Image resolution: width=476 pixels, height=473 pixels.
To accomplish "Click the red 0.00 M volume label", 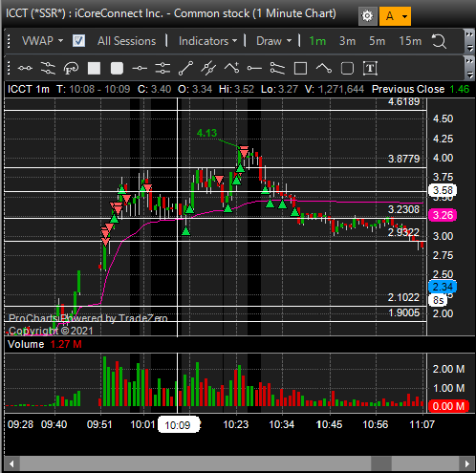I will coord(448,406).
